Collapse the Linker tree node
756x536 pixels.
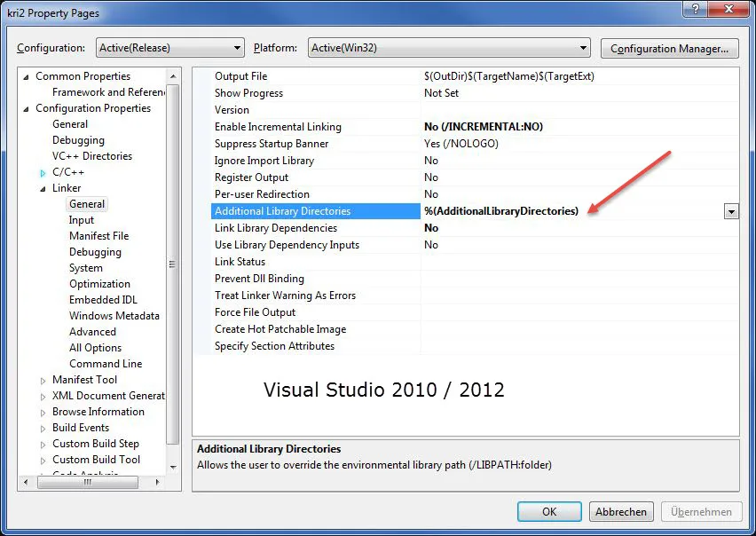pyautogui.click(x=43, y=189)
